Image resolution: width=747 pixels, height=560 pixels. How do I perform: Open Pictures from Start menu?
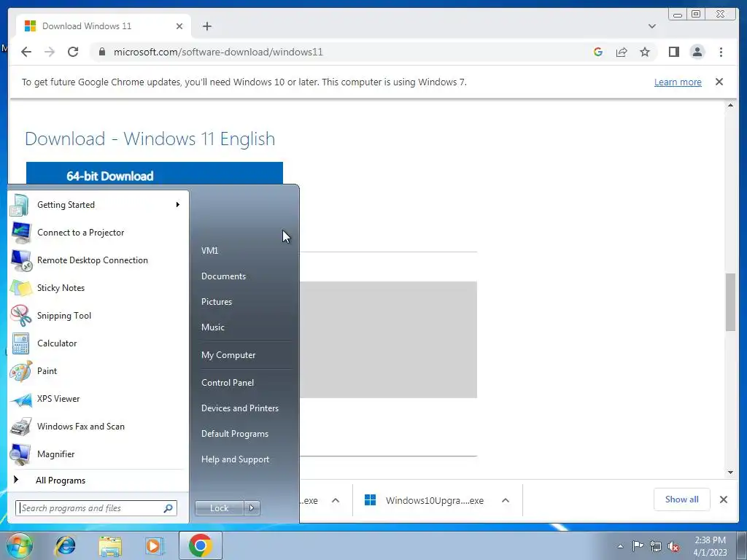tap(217, 302)
